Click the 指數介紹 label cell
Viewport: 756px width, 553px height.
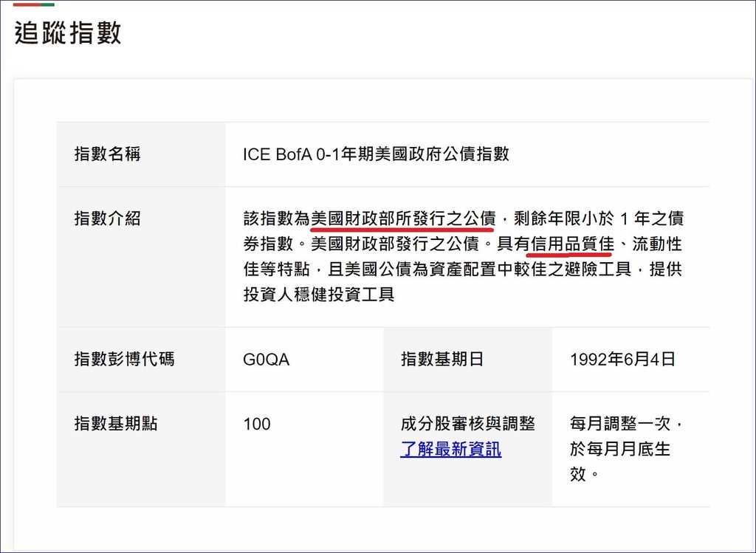(x=141, y=256)
